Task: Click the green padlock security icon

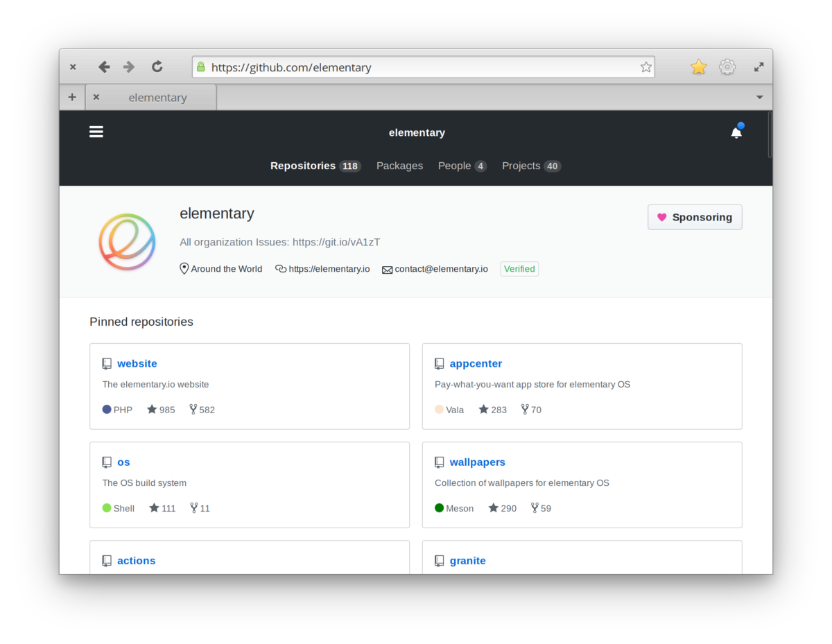Action: pyautogui.click(x=201, y=67)
